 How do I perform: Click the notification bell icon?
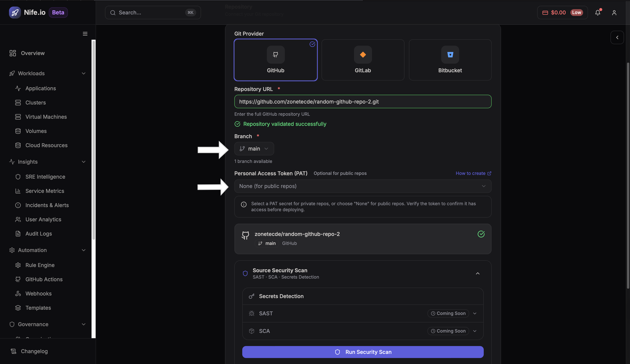598,13
